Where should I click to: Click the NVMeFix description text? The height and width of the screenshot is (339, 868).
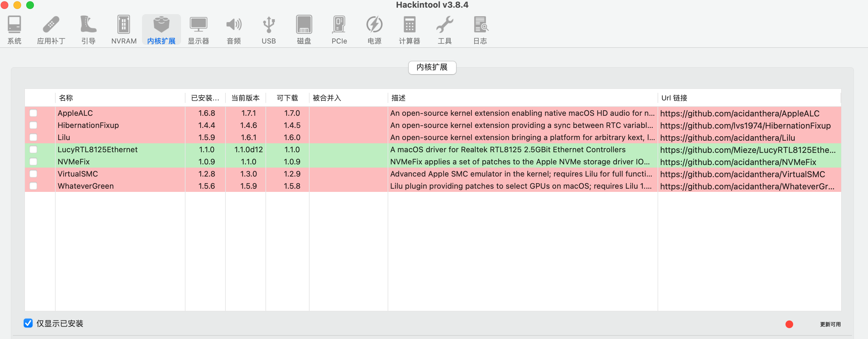(520, 162)
